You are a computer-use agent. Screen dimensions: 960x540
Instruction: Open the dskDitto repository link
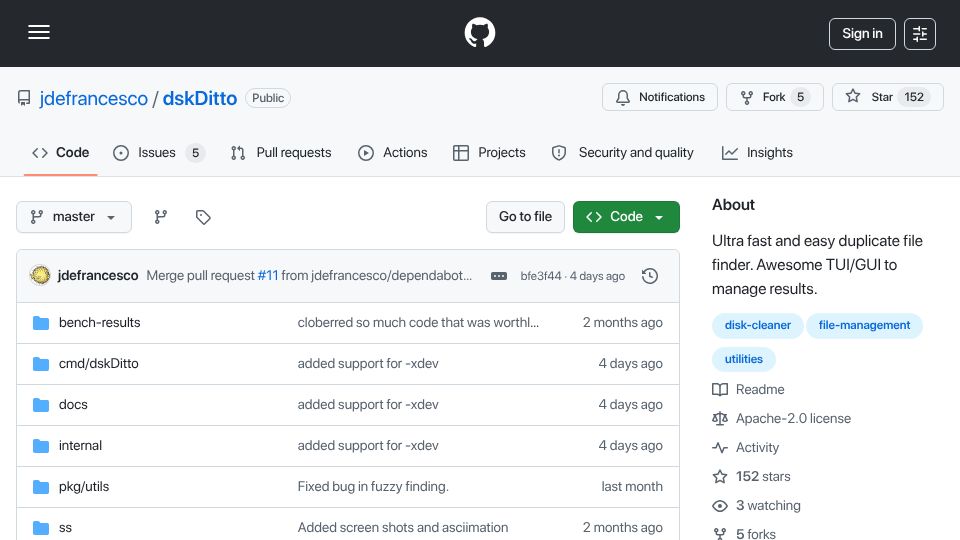tap(200, 99)
